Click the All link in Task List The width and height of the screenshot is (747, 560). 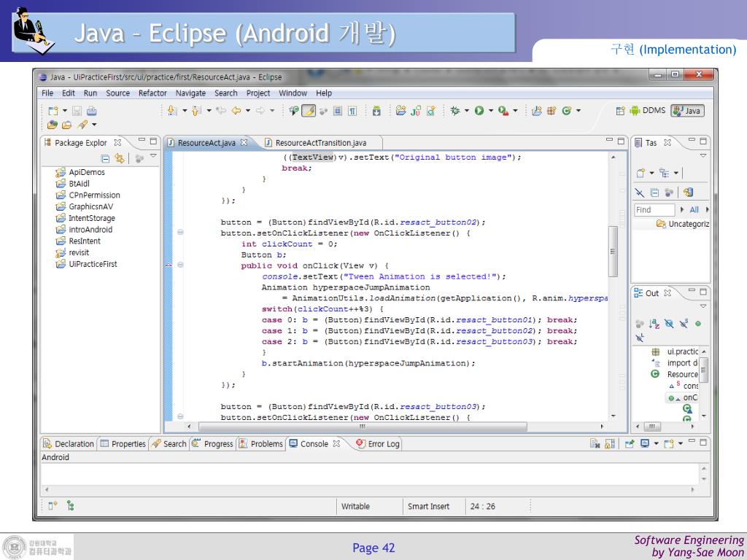(x=694, y=209)
